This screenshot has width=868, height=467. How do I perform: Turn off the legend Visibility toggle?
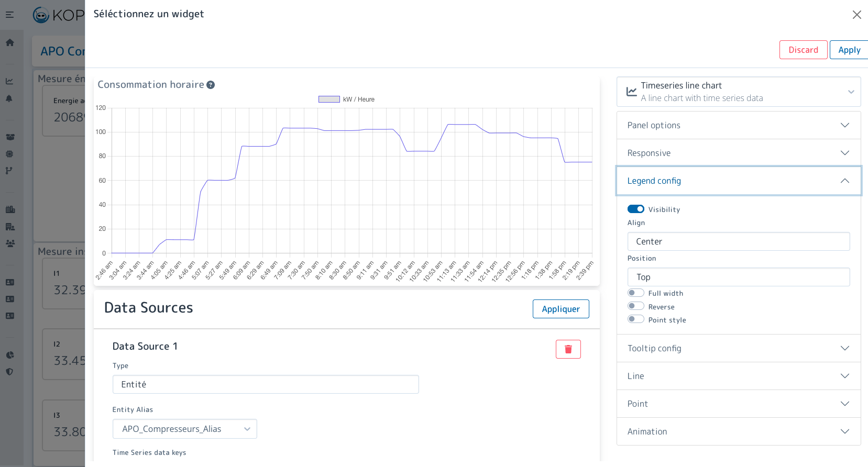(635, 209)
